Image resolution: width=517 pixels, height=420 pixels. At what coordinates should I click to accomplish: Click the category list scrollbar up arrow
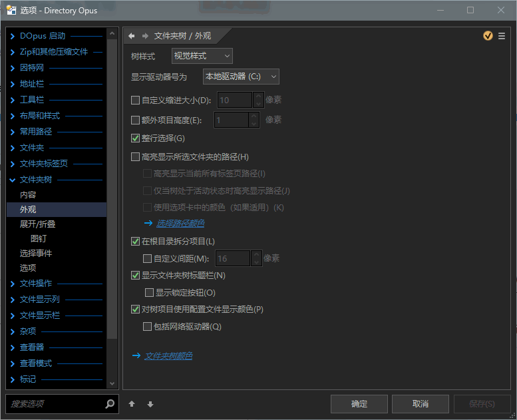(x=112, y=33)
